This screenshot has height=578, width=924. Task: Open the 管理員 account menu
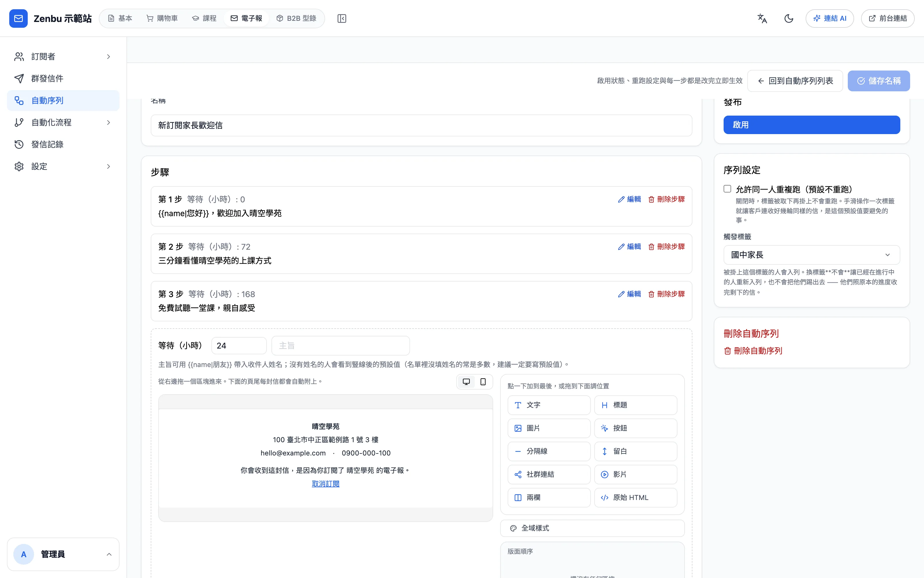(64, 554)
